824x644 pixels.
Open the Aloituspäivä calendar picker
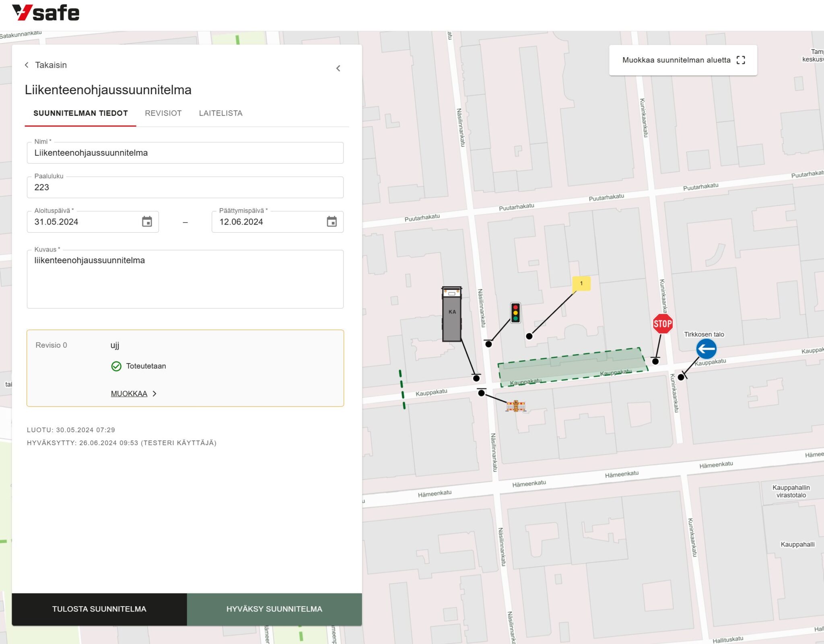click(147, 221)
